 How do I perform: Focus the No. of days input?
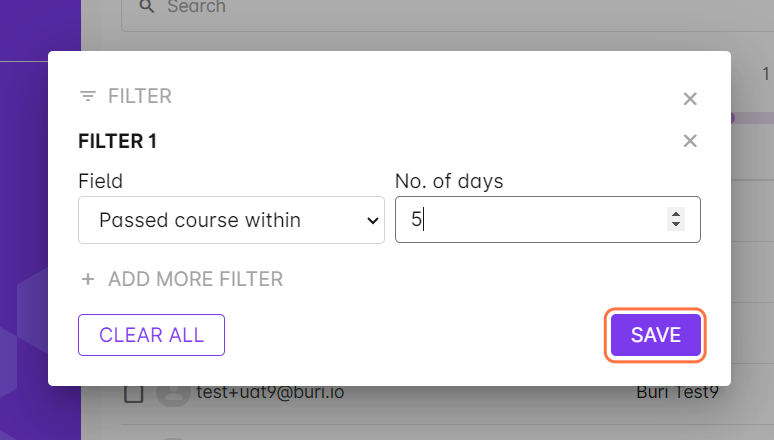(x=530, y=220)
